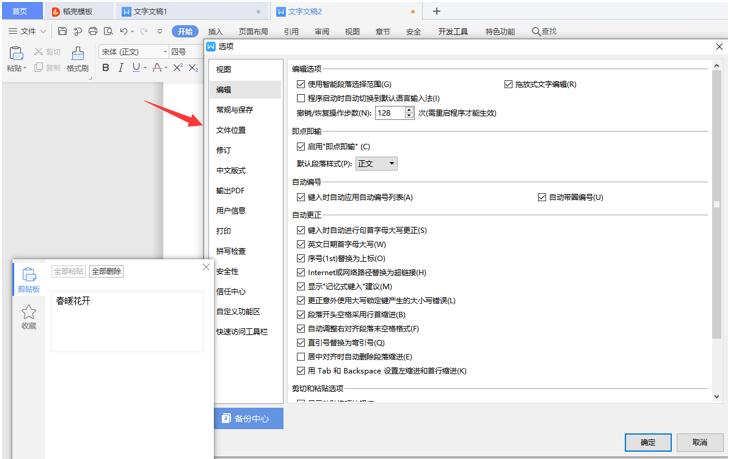Switch to the 页面布局 ribbon tab
732x459 pixels.
(253, 31)
